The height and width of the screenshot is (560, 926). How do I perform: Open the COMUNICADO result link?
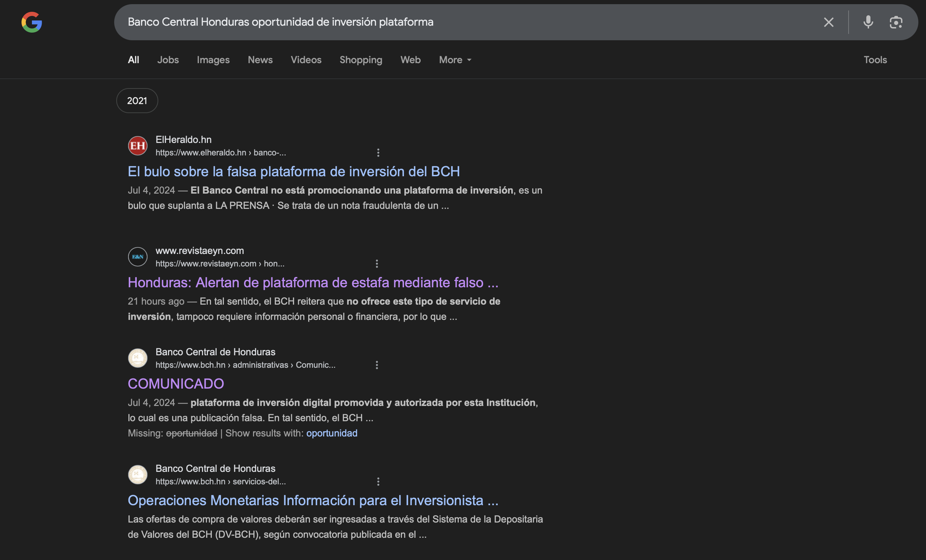click(176, 384)
